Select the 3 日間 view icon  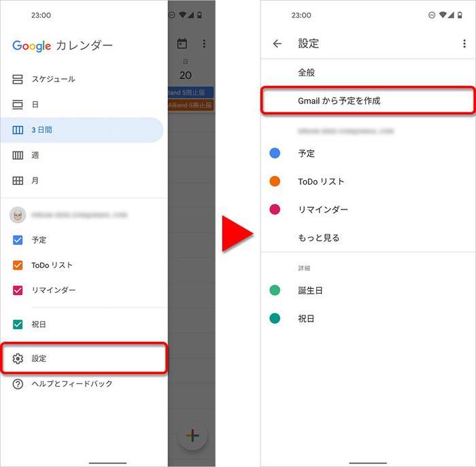(18, 130)
